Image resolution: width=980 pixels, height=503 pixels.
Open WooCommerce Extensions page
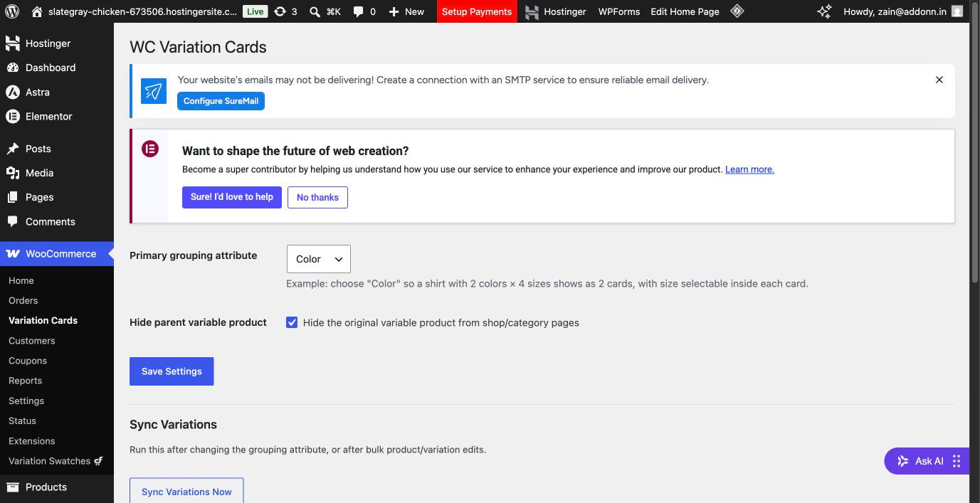32,441
